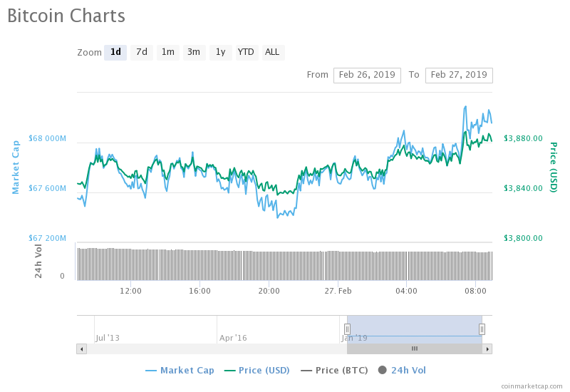This screenshot has height=392, width=570.
Task: Click the YTD zoom button
Action: point(247,52)
